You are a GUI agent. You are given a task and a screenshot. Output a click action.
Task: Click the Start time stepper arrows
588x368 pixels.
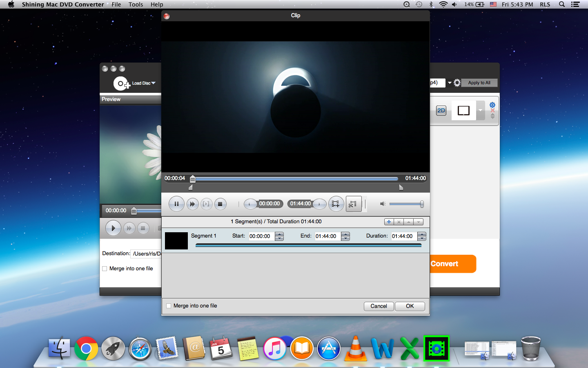pos(279,236)
